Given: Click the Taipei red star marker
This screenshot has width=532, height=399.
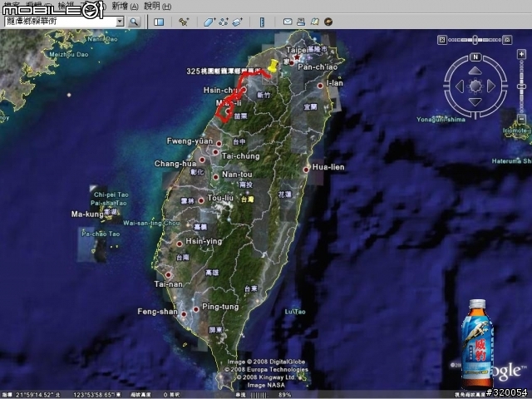Looking at the screenshot, I should (298, 57).
